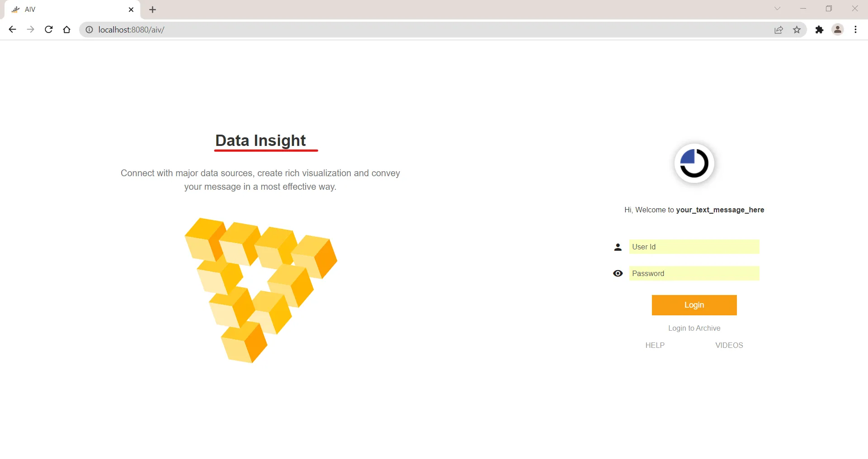868x459 pixels.
Task: Click the circular AIV logo above the welcome message
Action: point(694,163)
